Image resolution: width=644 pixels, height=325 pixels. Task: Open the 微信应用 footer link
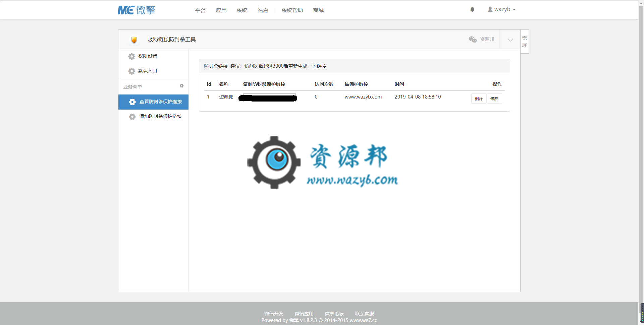click(304, 314)
